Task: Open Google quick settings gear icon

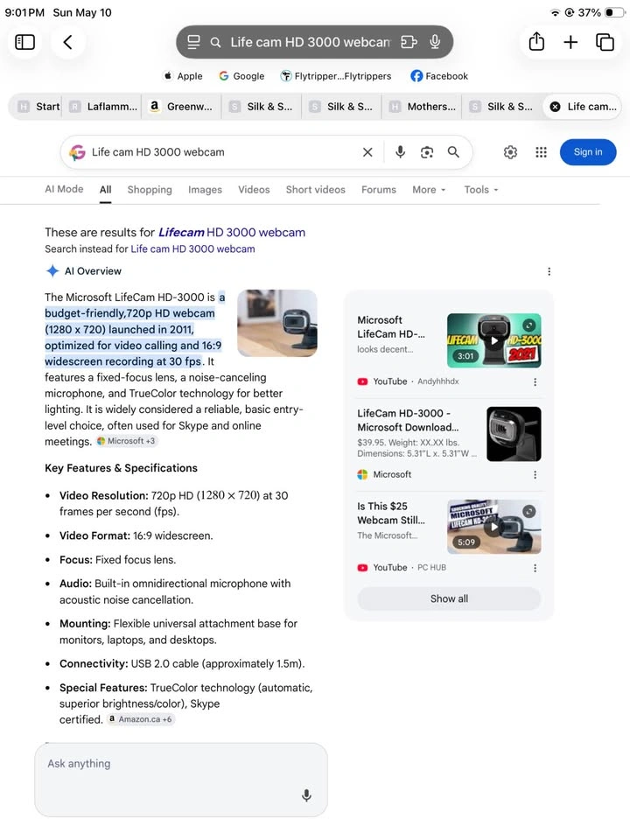Action: point(510,152)
